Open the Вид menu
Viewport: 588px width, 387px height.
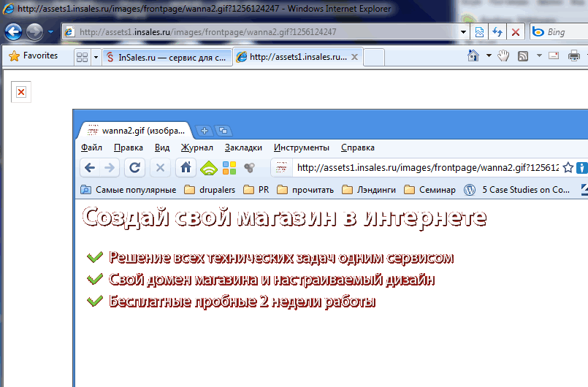162,147
